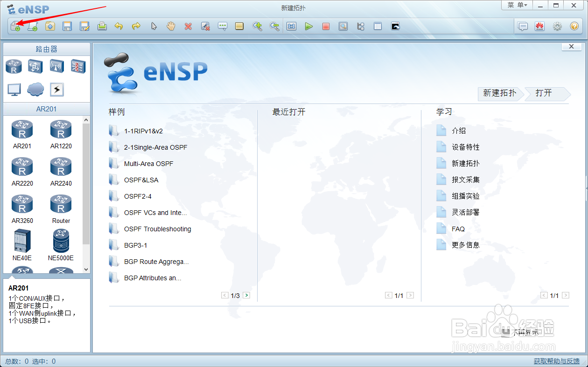Select the wireless WLAN device category icon
Viewport: 588px width, 367px height.
pyautogui.click(x=56, y=66)
